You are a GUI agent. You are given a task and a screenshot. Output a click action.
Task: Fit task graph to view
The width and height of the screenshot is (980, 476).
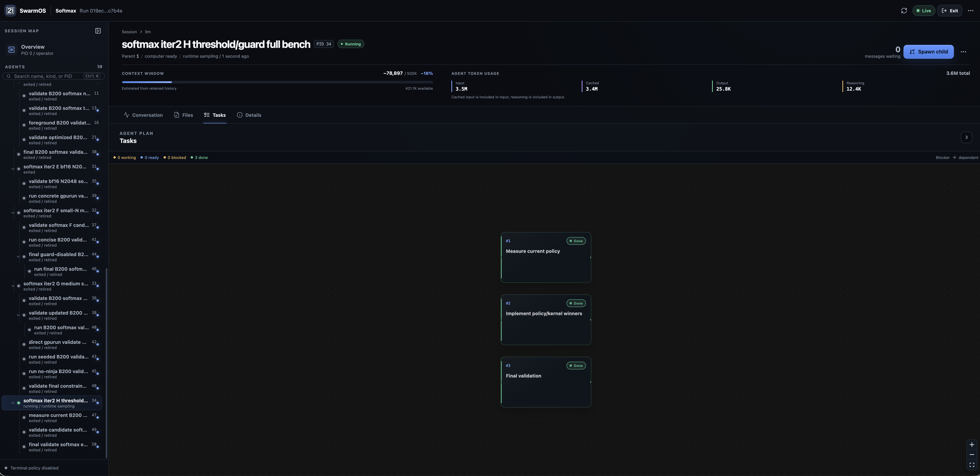point(972,465)
